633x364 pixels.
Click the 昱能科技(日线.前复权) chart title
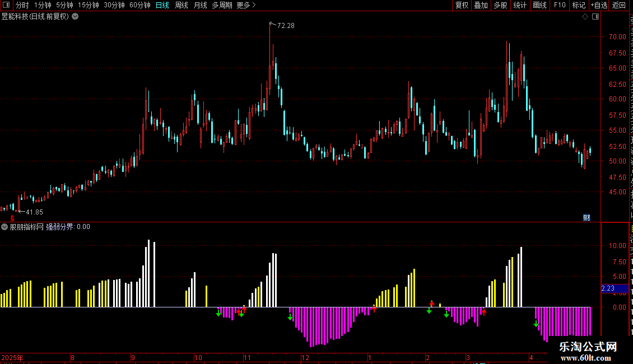pos(35,17)
